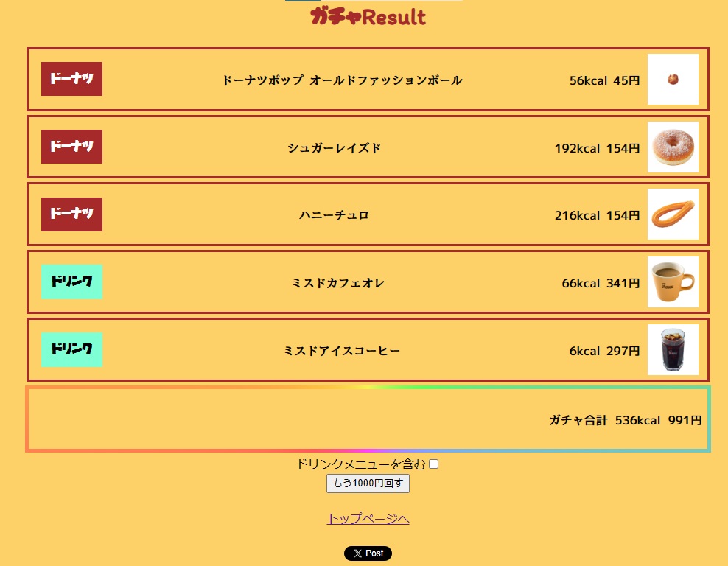Click the Honey Churro image
This screenshot has width=728, height=566.
[673, 214]
